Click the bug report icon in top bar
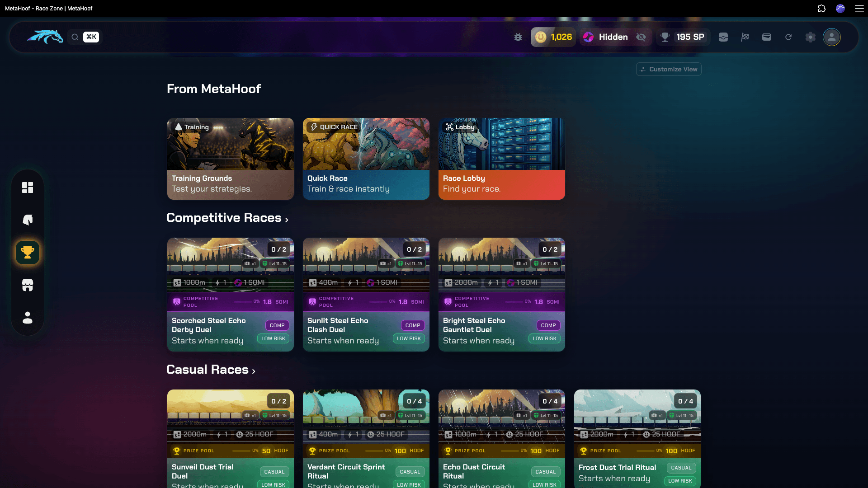Image resolution: width=868 pixels, height=488 pixels. click(x=519, y=37)
